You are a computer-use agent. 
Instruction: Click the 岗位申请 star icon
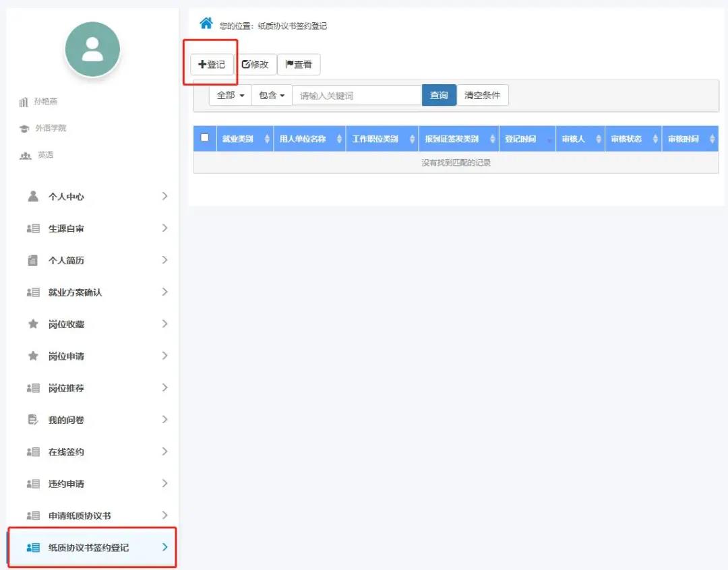[x=33, y=356]
